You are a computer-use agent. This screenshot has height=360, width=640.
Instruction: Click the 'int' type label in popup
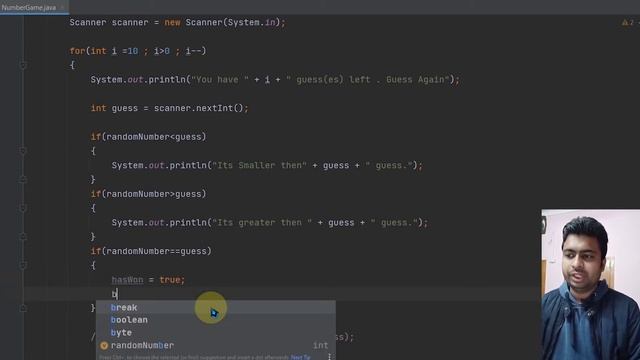coord(320,345)
